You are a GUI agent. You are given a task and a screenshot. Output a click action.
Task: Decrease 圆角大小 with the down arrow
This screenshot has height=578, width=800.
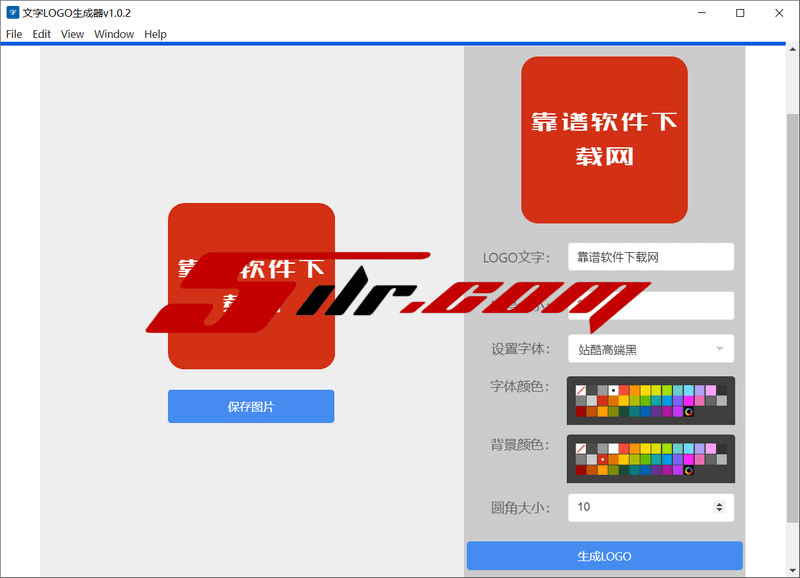[719, 510]
